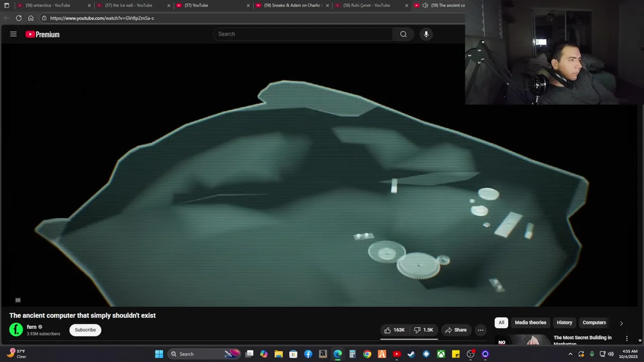
Task: Share the video
Action: 456,330
